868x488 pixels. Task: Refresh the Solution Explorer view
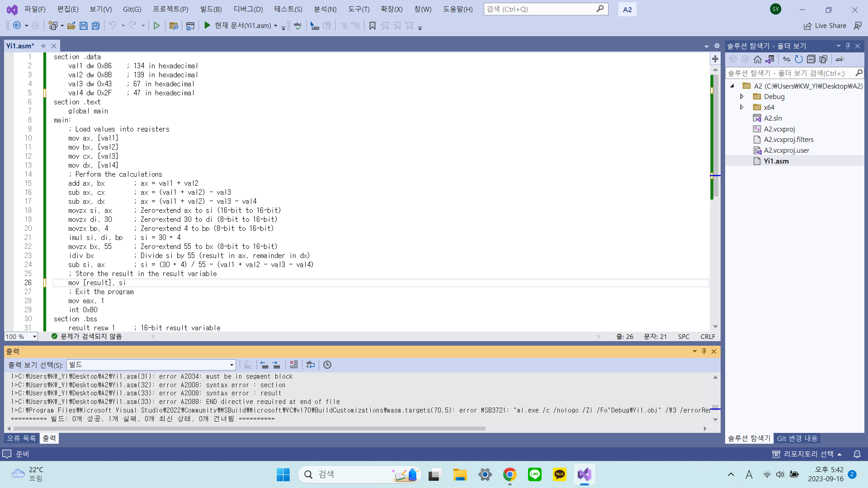[799, 59]
